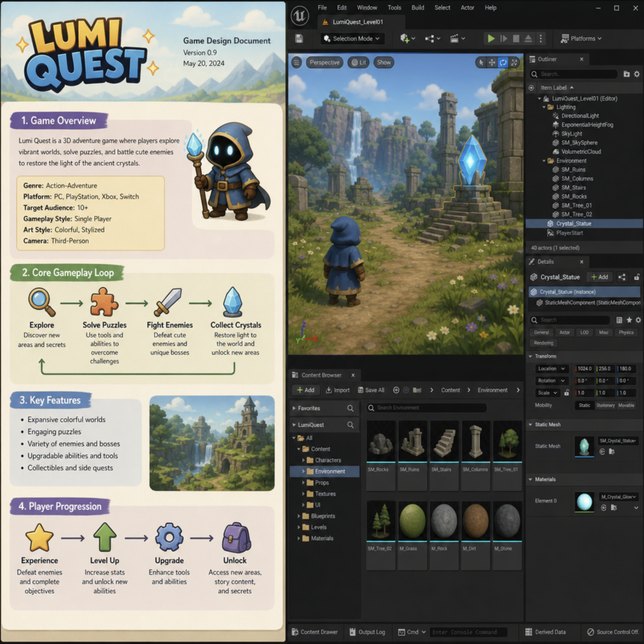Collapse the Lighting folder in Outliner
644x644 pixels.
click(544, 107)
